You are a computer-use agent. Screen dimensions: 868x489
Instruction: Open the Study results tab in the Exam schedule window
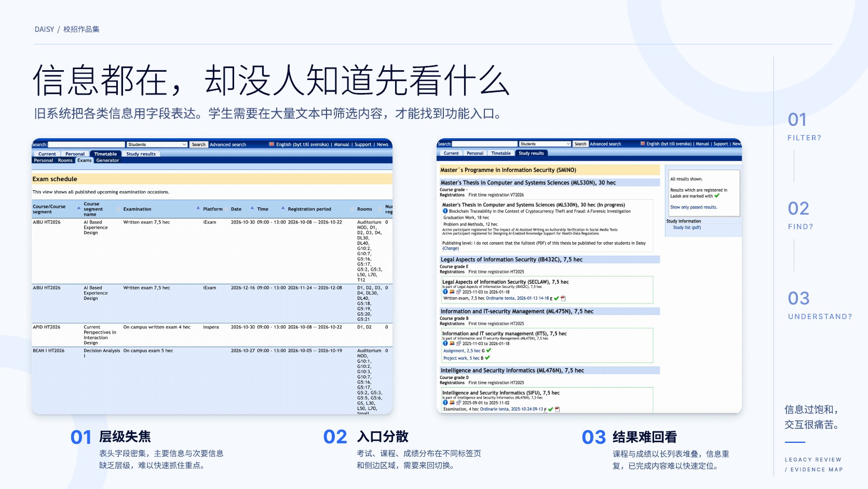click(141, 154)
